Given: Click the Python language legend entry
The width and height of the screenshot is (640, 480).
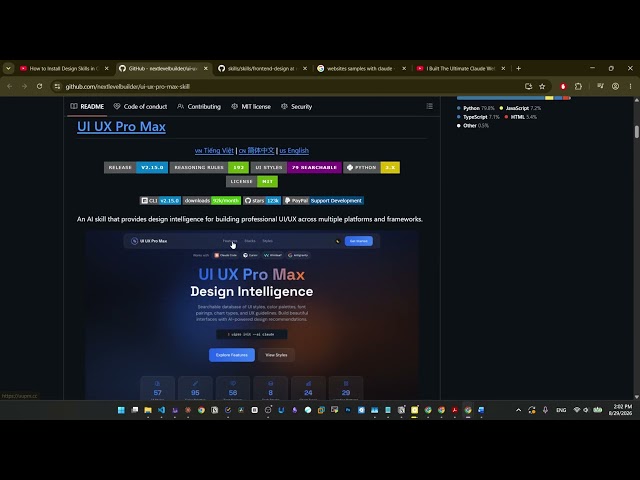Looking at the screenshot, I should coord(476,108).
